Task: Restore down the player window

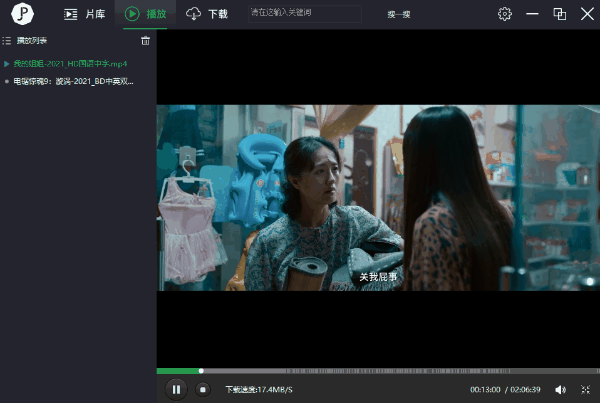Action: (x=559, y=14)
